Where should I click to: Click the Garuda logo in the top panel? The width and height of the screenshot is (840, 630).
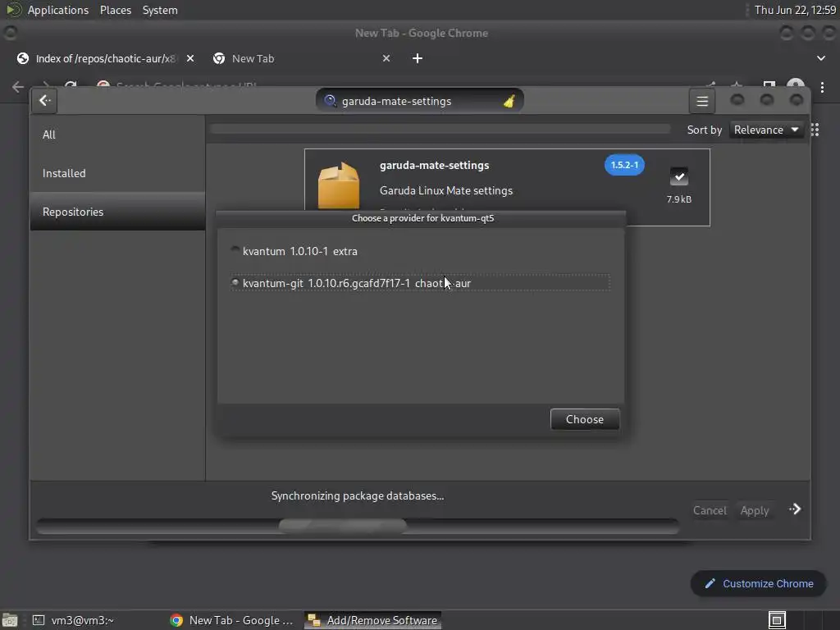(x=13, y=10)
